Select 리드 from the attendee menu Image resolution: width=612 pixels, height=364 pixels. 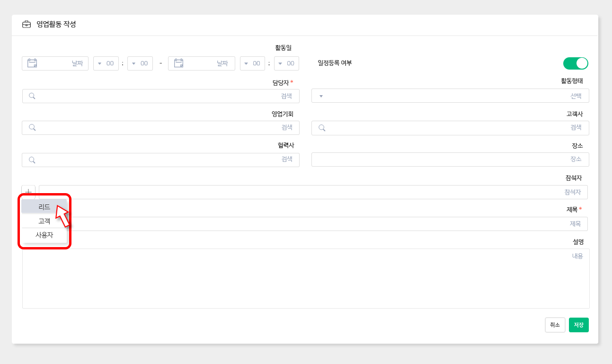point(44,207)
